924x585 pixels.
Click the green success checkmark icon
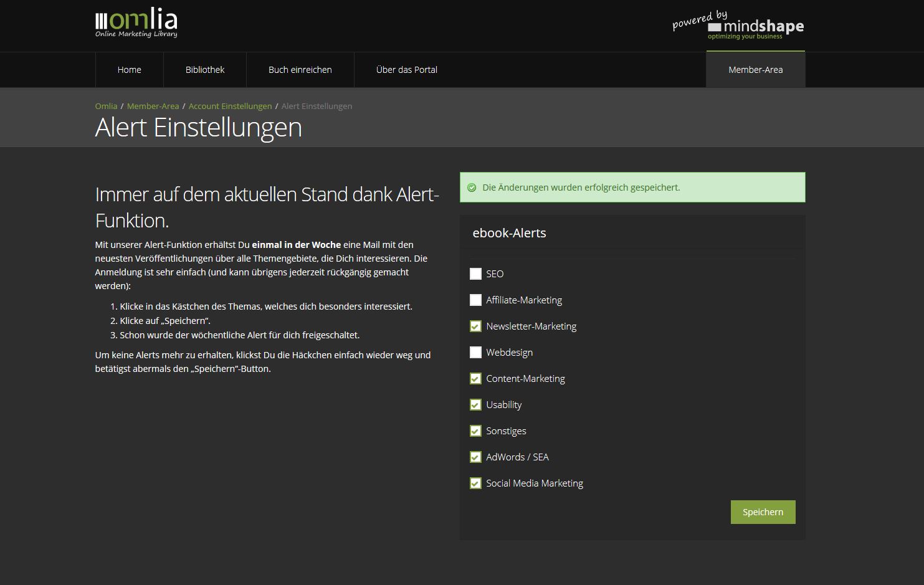472,188
